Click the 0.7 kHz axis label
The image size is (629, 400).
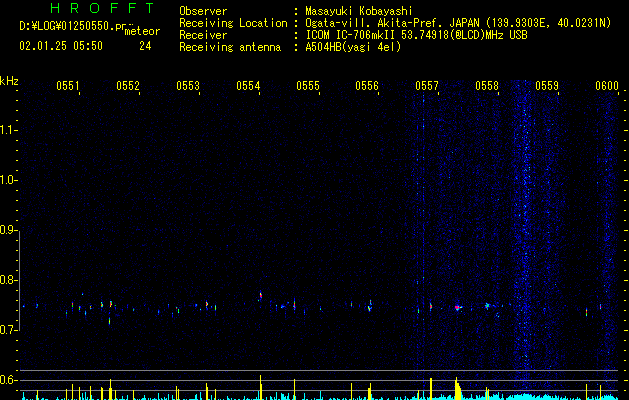tap(8, 330)
